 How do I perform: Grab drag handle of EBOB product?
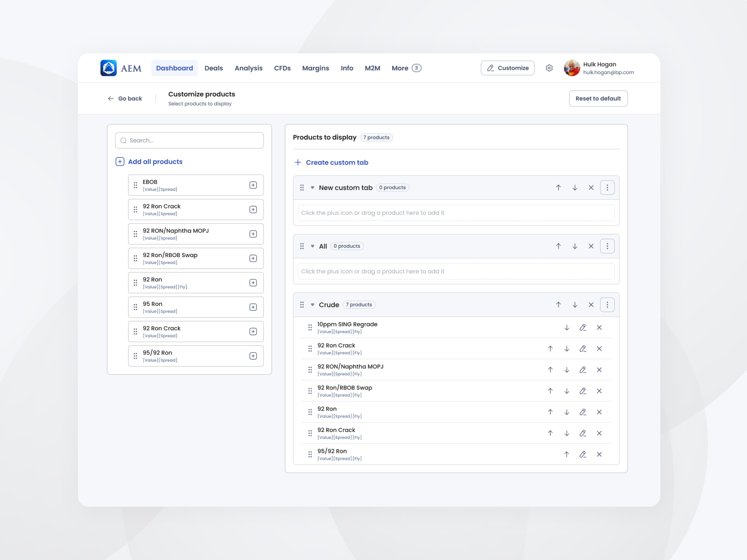tap(136, 185)
